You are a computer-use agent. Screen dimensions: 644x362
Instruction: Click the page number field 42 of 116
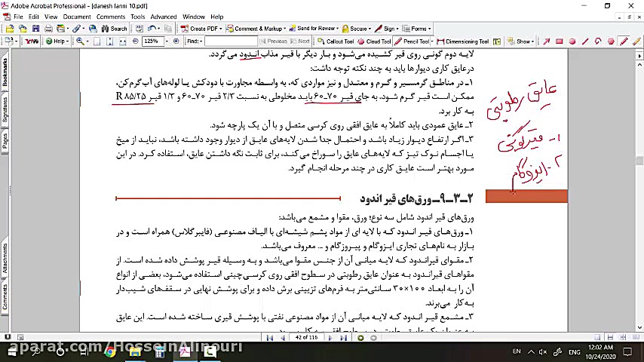[x=306, y=338]
